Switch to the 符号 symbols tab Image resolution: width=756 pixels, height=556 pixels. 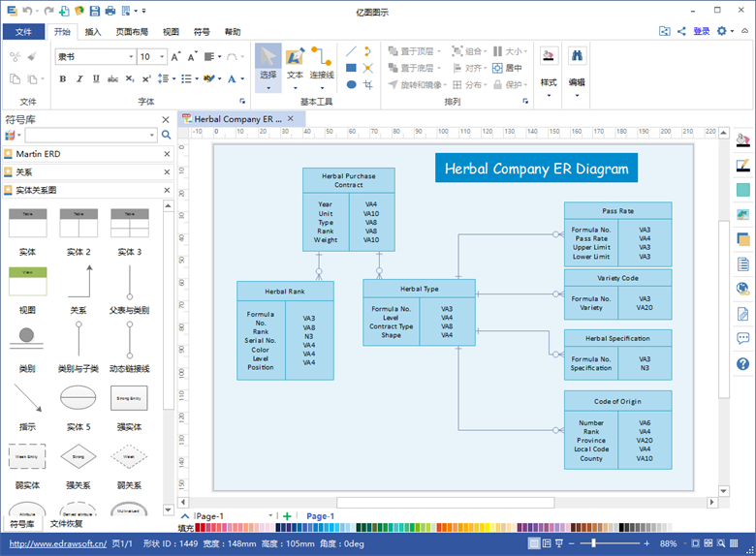[x=202, y=32]
